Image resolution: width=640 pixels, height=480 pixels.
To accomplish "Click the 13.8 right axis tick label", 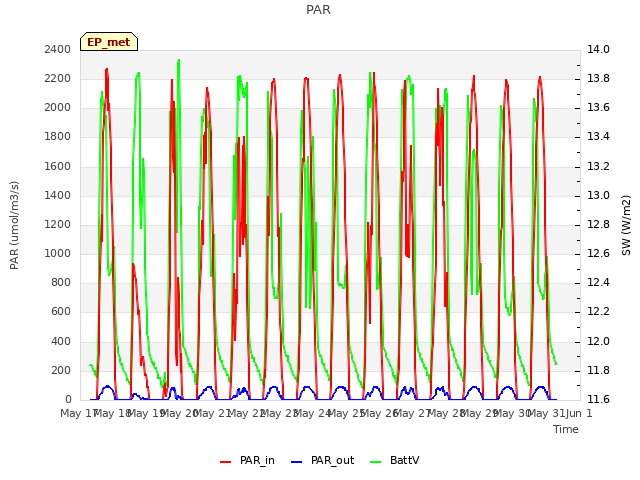I will coord(598,78).
